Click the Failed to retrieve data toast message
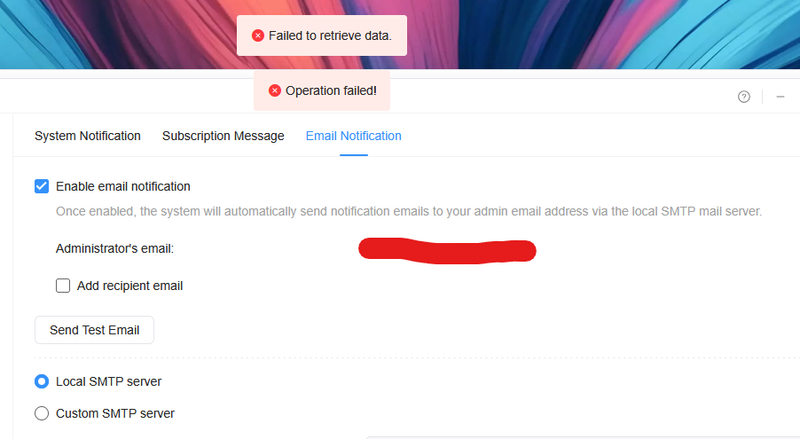This screenshot has width=800, height=439. [322, 36]
